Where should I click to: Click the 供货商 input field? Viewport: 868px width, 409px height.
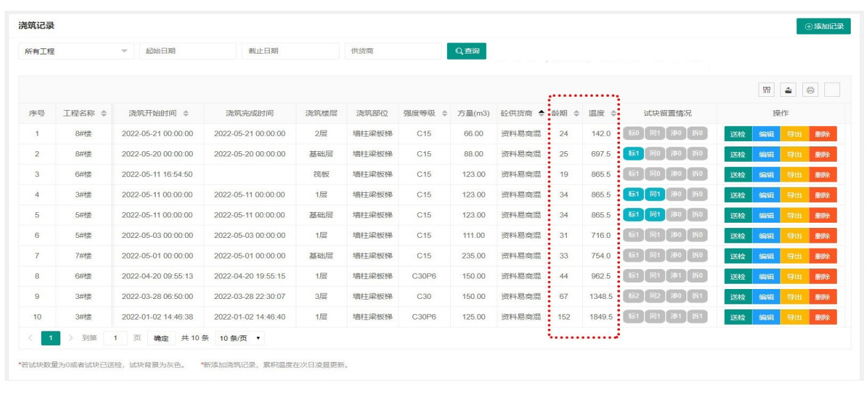point(393,51)
